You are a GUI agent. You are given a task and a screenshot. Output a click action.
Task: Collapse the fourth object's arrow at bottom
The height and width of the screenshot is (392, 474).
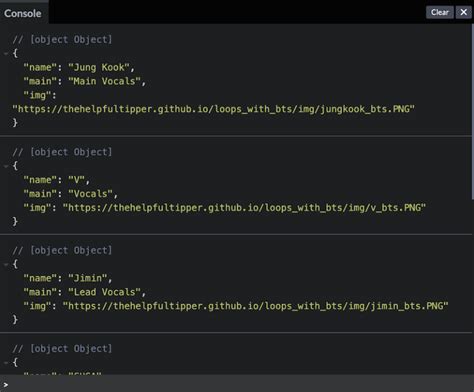pos(6,363)
